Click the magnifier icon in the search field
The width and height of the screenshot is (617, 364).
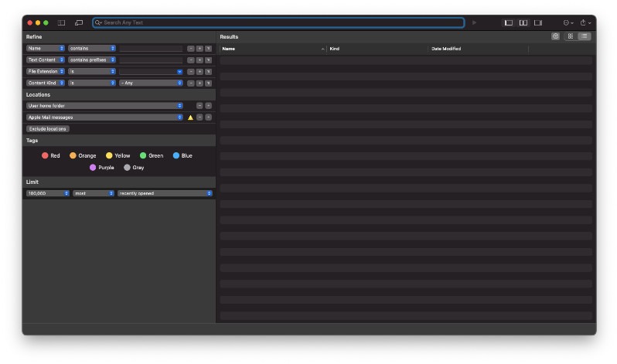coord(98,23)
